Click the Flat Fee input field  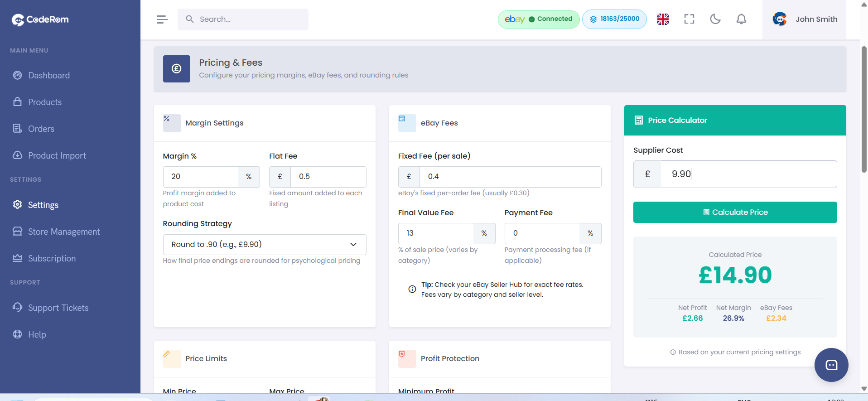328,177
